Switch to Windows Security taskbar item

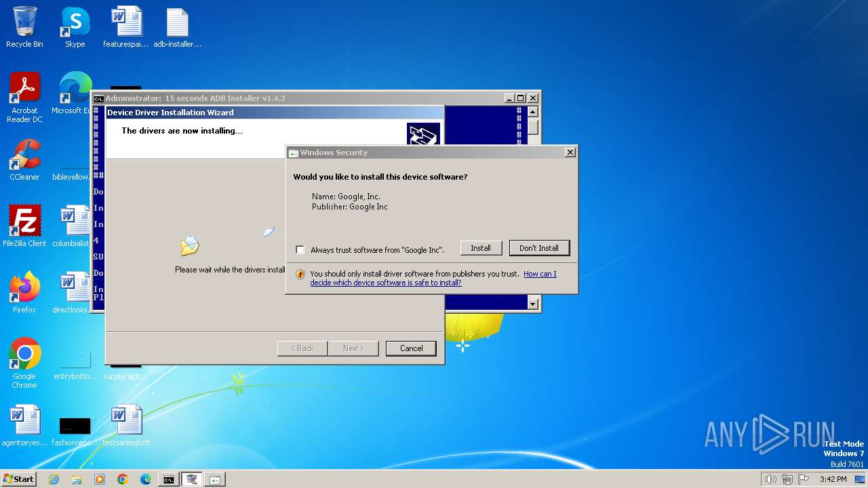click(x=214, y=479)
